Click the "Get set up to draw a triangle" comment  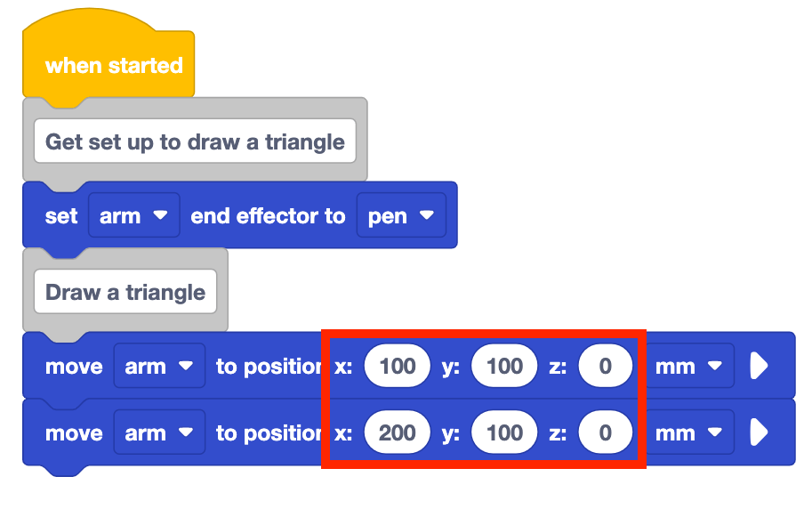[x=195, y=142]
